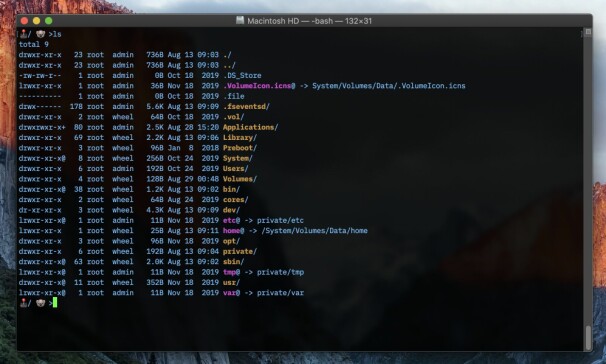Click the 'Applications/' directory name
The image size is (606, 364).
[250, 127]
